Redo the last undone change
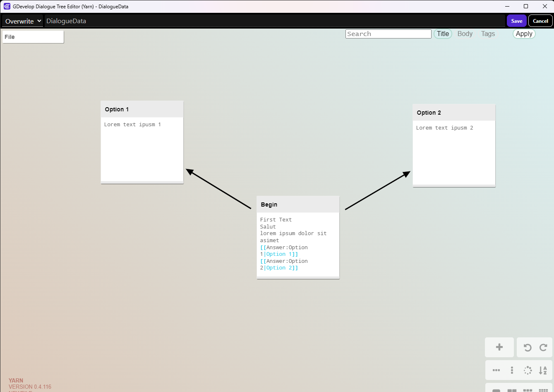Screen dimensions: 554x392 coord(542,347)
